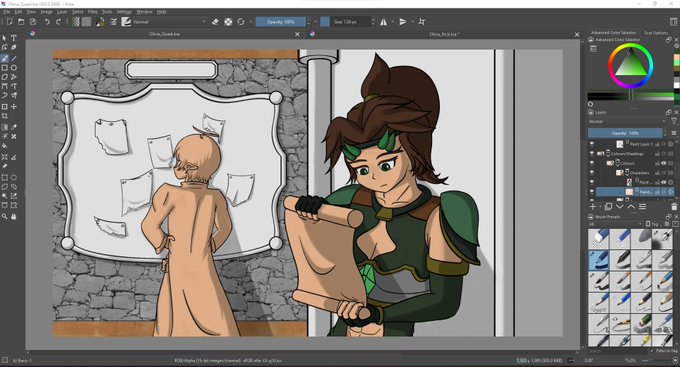Screen dimensions: 680x367
Task: Open the File menu
Action: [7, 12]
